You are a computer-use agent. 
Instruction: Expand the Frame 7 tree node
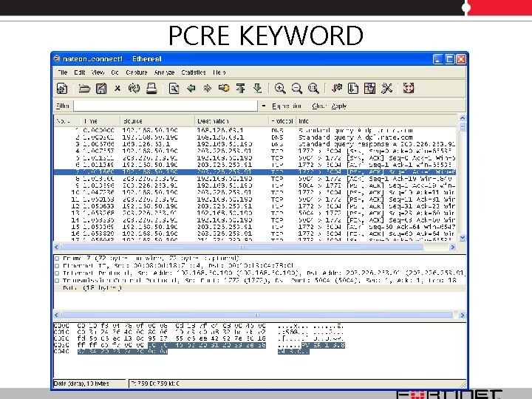click(x=57, y=259)
